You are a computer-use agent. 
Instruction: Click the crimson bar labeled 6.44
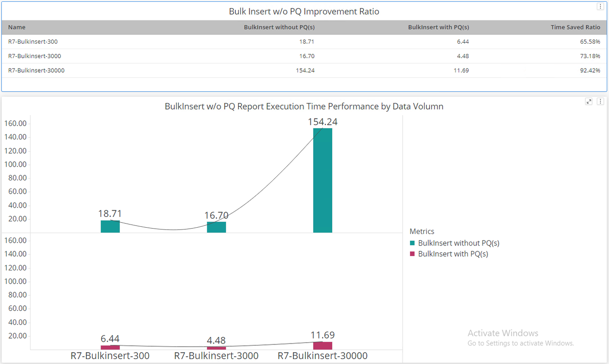(x=110, y=347)
